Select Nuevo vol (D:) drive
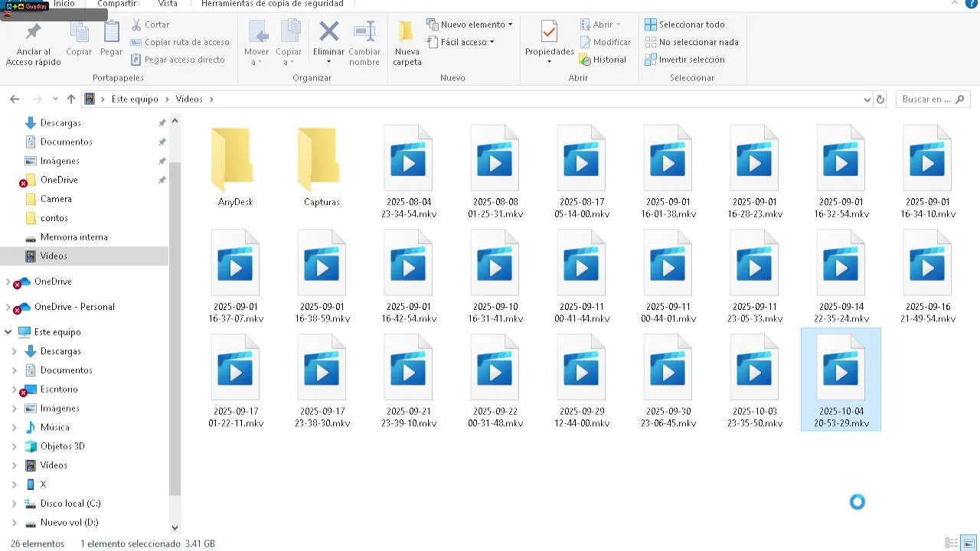 69,523
